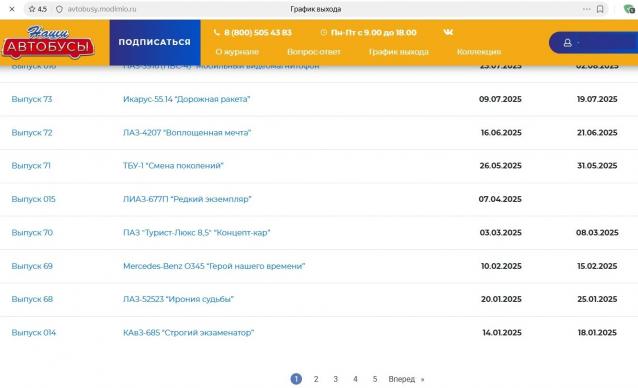Screen dimensions: 638x388
Task: Open the Выпуск 014 link
Action: (x=34, y=333)
